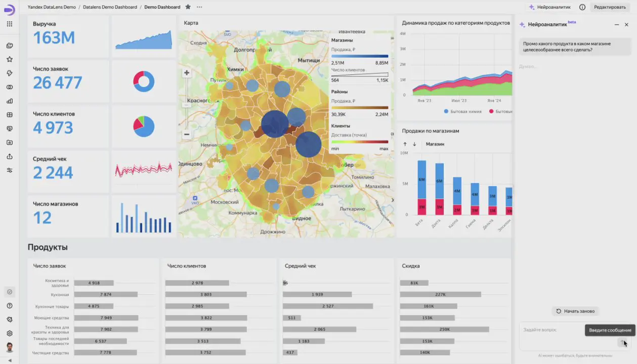
Task: Open Datalens Demo Dashboard breadcrumb
Action: pyautogui.click(x=110, y=7)
